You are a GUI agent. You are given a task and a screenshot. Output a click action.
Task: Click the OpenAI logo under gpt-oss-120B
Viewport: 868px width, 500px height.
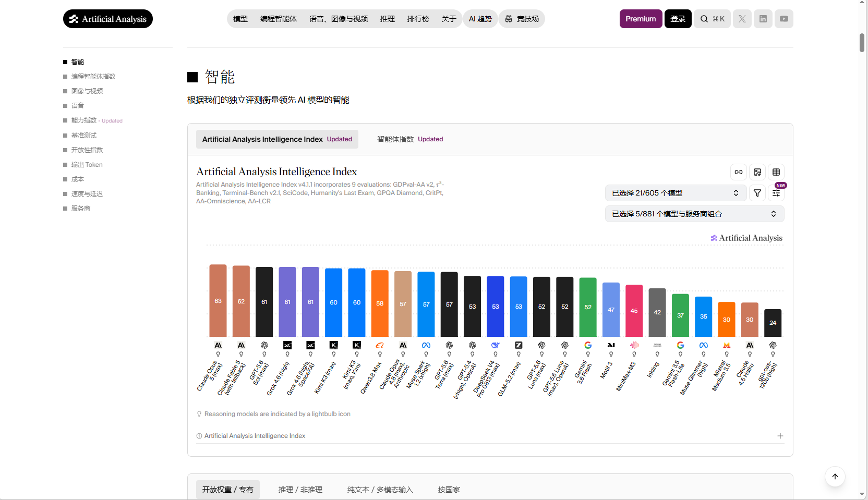(x=773, y=345)
